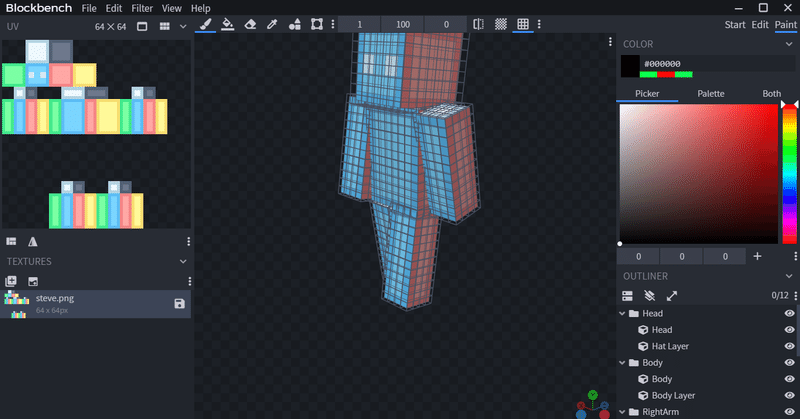Viewport: 800px width, 419px height.
Task: Hide the Body group
Action: [789, 362]
